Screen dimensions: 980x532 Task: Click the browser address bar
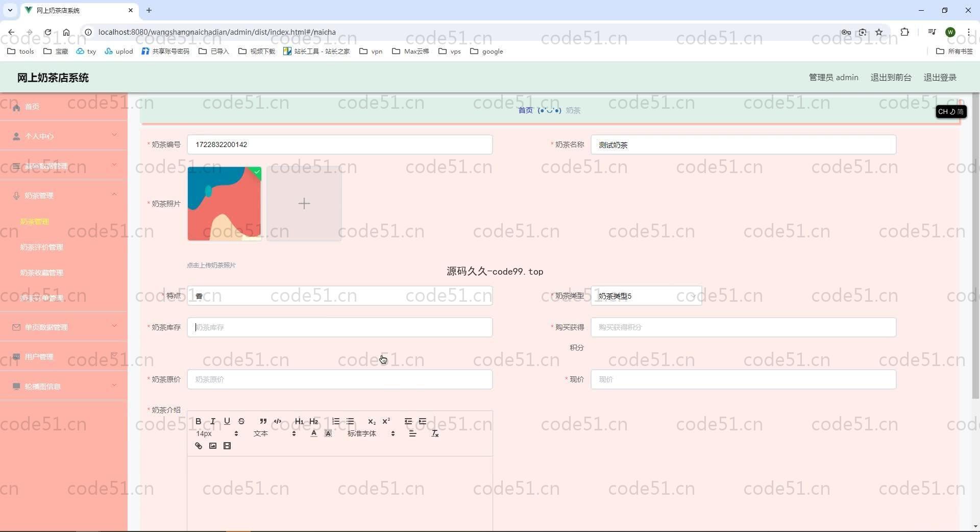(x=459, y=32)
